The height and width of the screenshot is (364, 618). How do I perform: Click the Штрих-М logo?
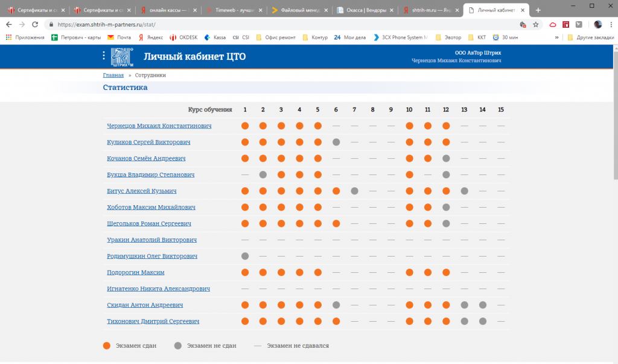[x=122, y=57]
